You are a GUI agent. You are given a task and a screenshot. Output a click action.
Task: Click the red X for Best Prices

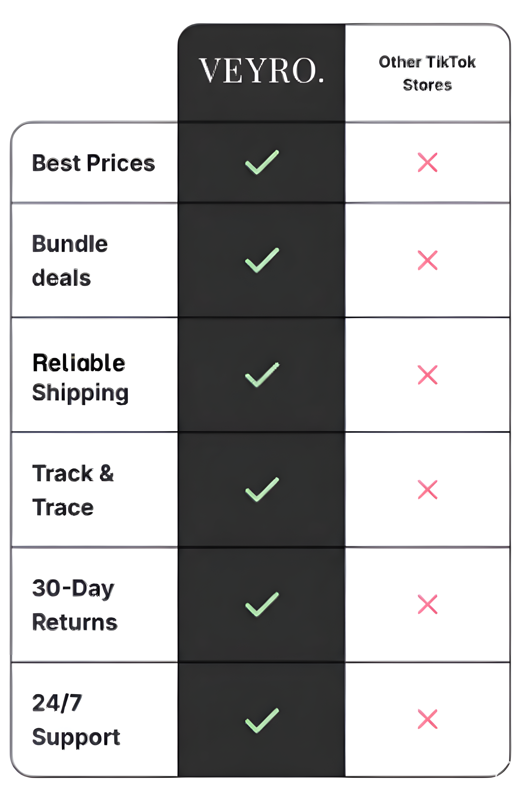pos(427,163)
